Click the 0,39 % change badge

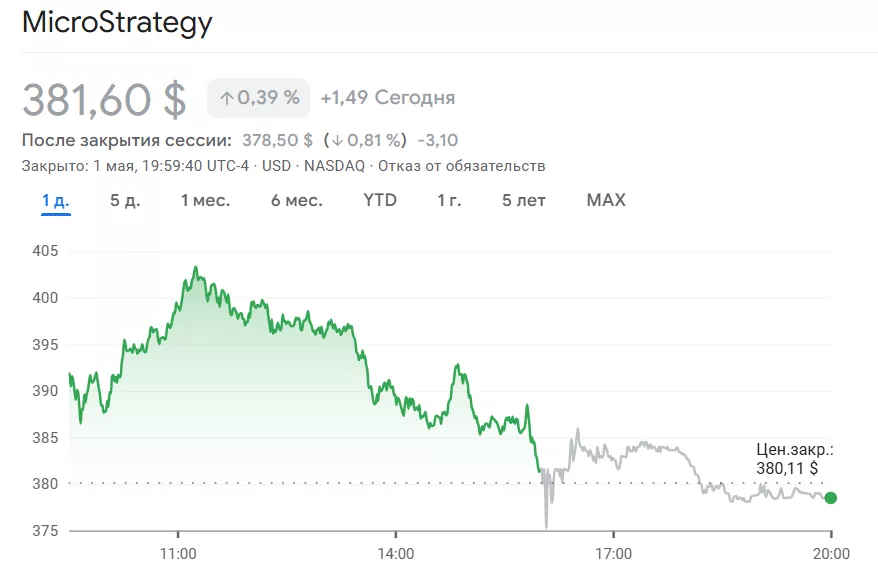[259, 98]
